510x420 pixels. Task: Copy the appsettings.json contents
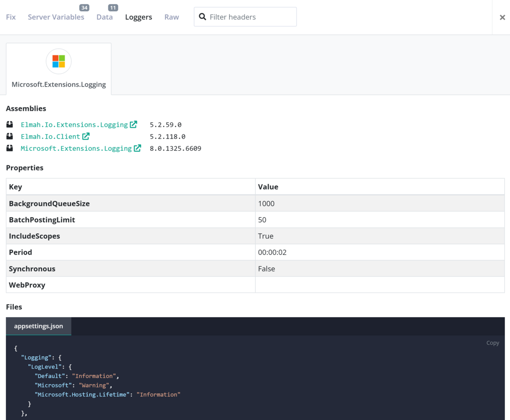pos(492,343)
